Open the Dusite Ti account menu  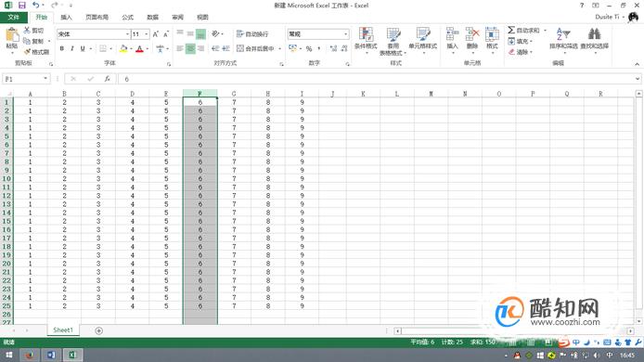click(610, 17)
